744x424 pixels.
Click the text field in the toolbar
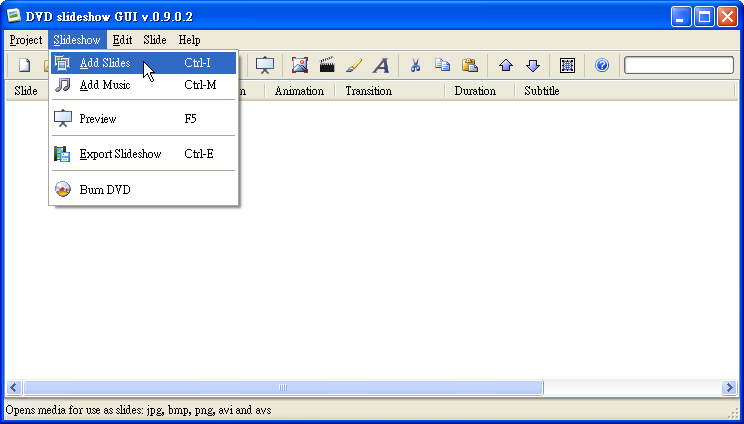click(x=679, y=65)
